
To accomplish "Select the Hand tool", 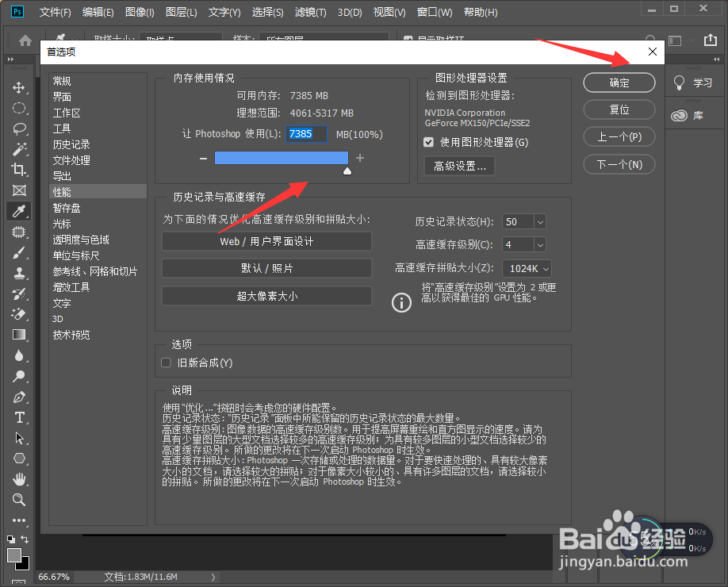I will 18,479.
